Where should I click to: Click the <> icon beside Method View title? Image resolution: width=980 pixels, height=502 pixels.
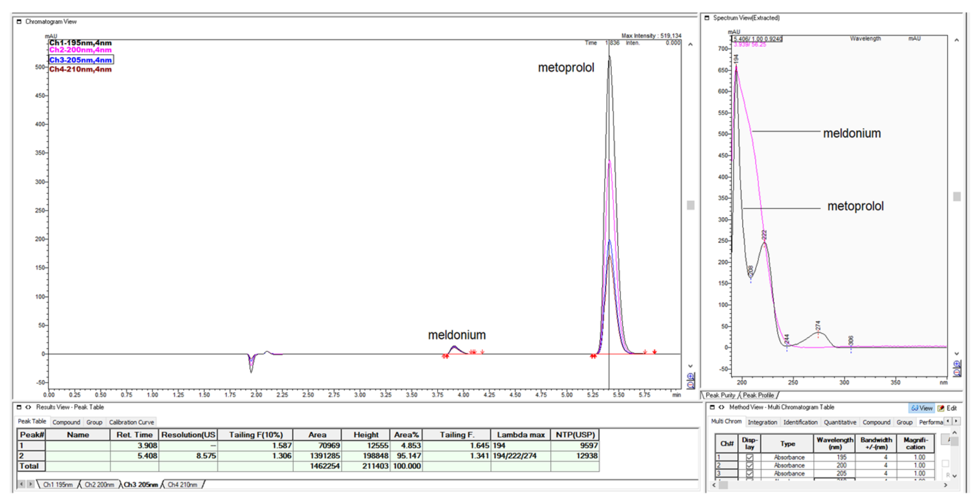point(722,407)
